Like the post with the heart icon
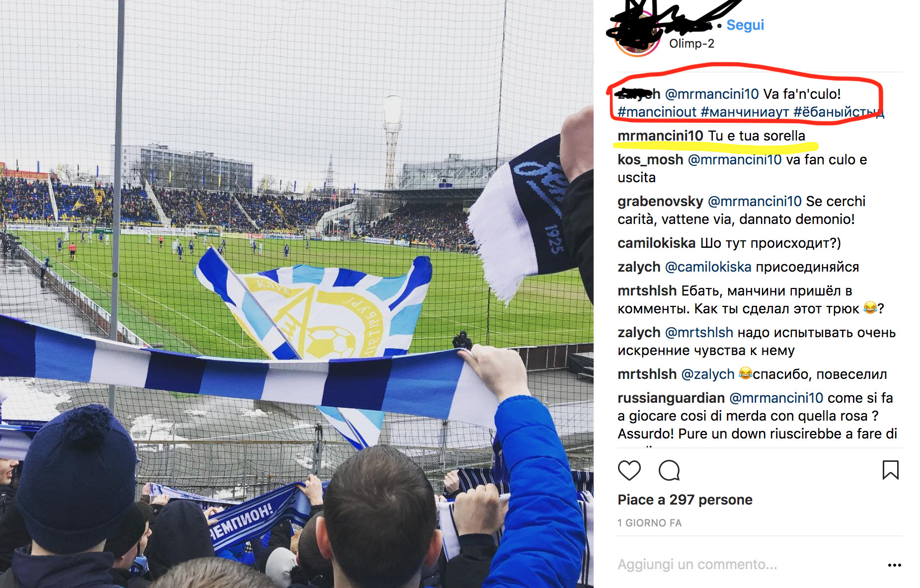This screenshot has width=920, height=588. tap(629, 470)
